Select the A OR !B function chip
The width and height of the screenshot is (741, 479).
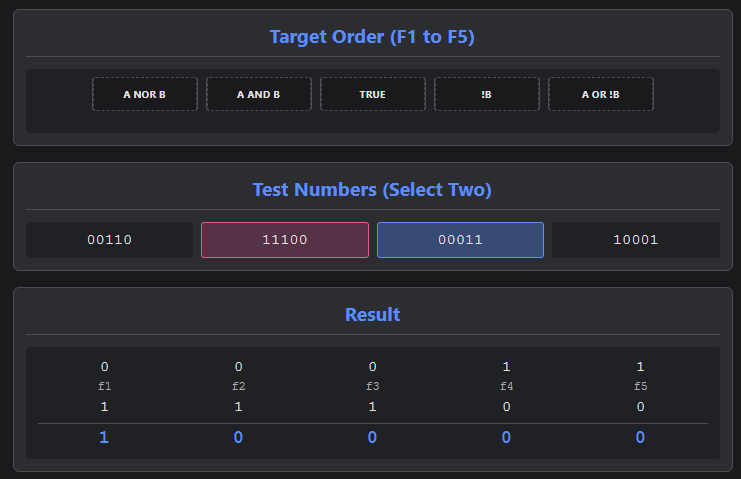(x=601, y=95)
